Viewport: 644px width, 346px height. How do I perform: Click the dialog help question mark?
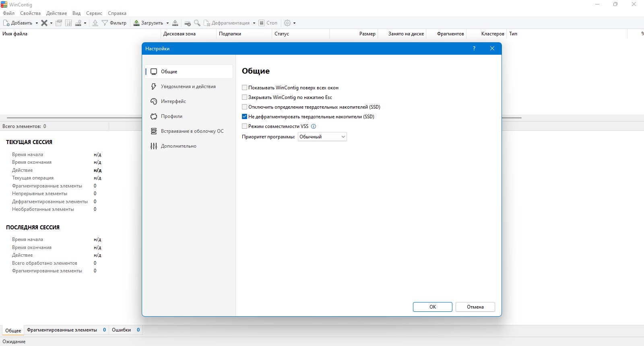[x=474, y=48]
